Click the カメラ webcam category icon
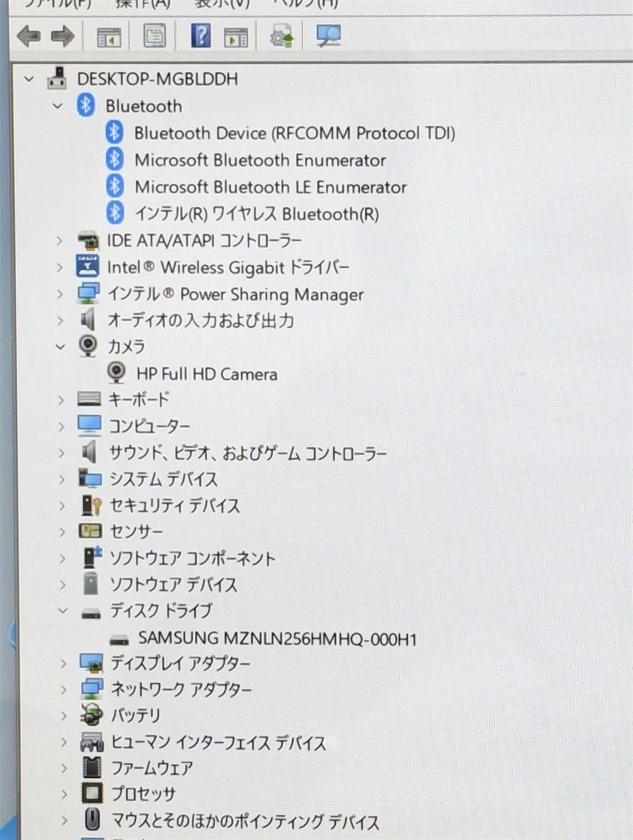 (x=88, y=346)
